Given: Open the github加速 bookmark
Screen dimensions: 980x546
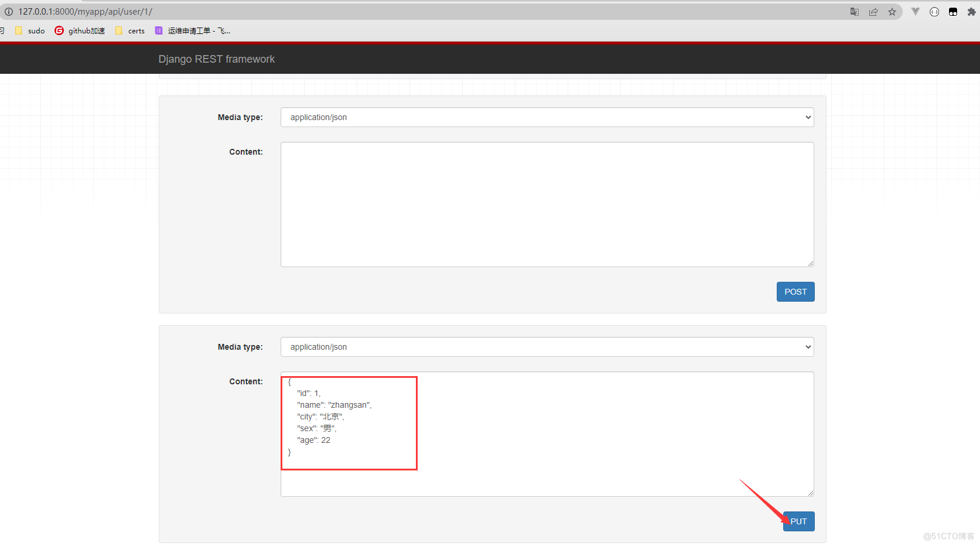Looking at the screenshot, I should tap(80, 31).
